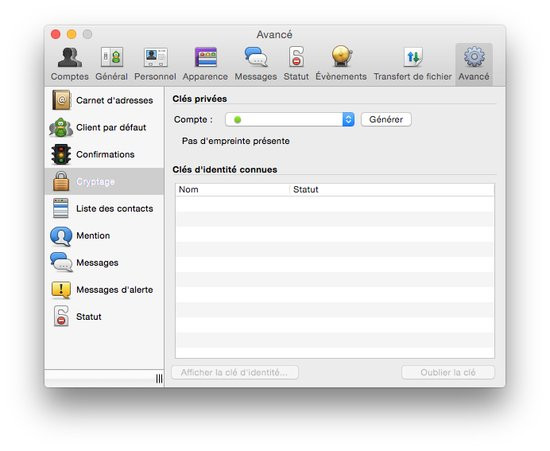
Task: Select Client par défaut in sidebar
Action: 104,127
